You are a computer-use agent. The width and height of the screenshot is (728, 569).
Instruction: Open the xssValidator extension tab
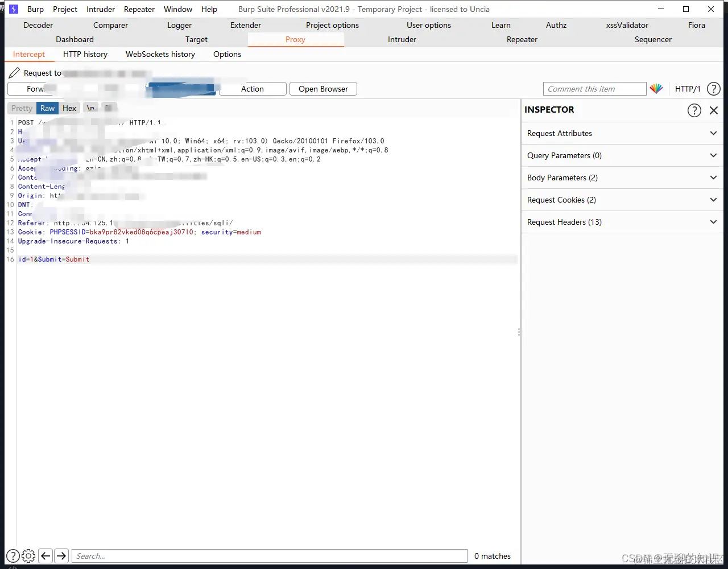point(627,25)
